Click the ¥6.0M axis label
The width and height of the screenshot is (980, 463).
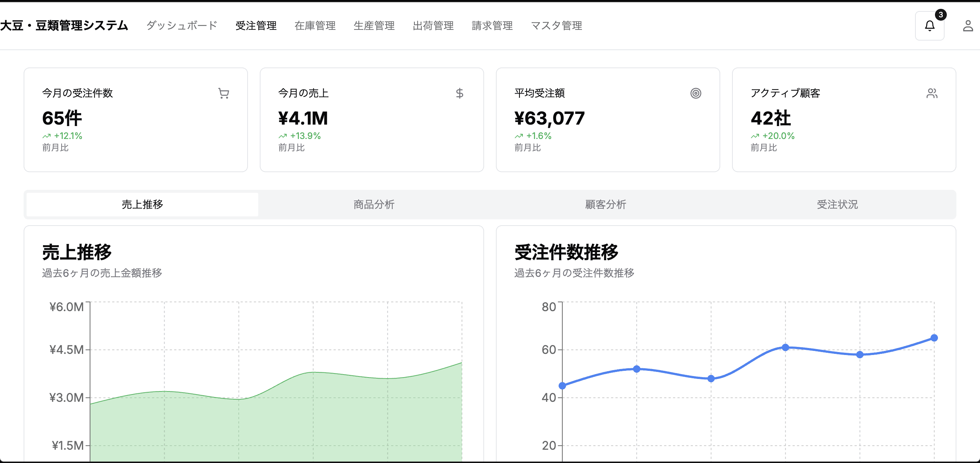click(66, 307)
